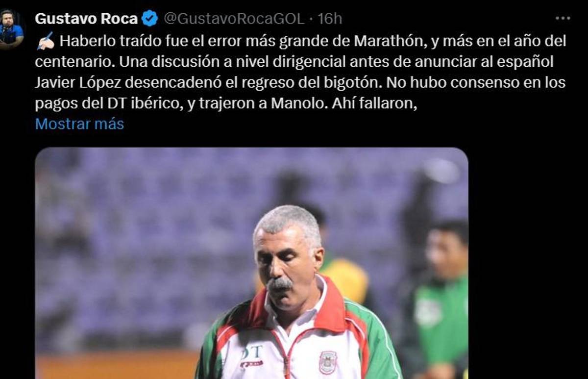Expand the tweet with Mostrar más

coord(79,124)
